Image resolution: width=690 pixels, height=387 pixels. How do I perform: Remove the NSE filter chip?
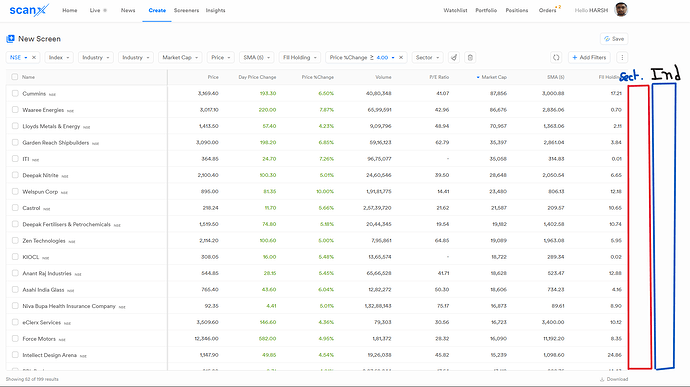(34, 58)
